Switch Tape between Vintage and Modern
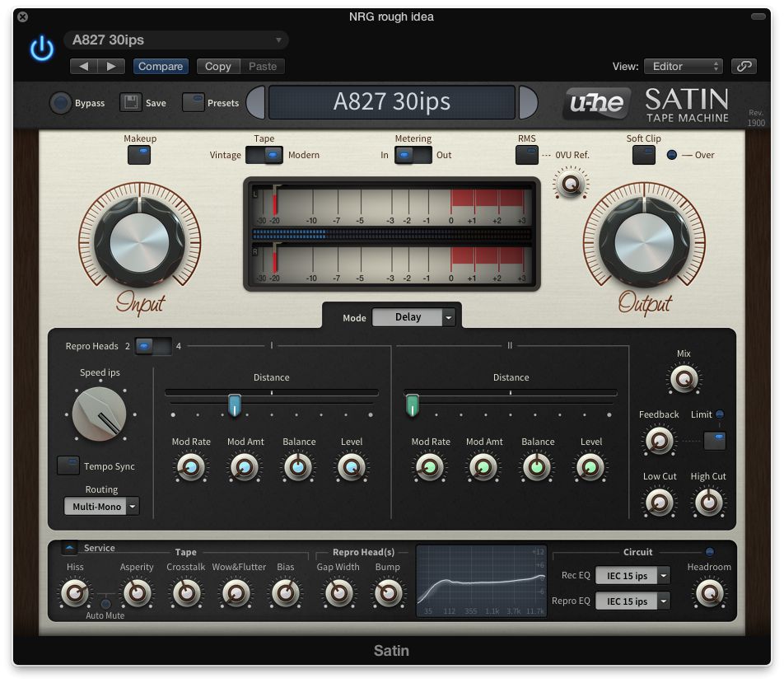The image size is (784, 683). [264, 155]
